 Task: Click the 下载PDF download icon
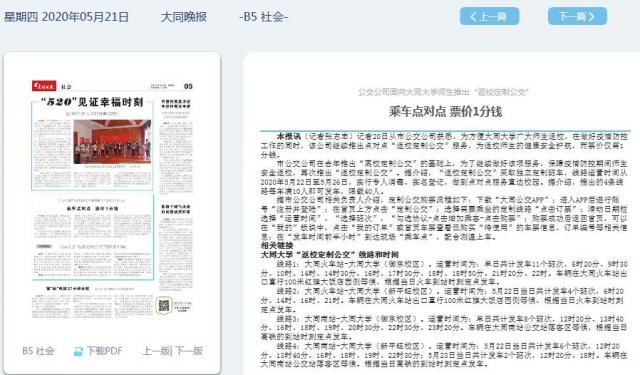(78, 351)
